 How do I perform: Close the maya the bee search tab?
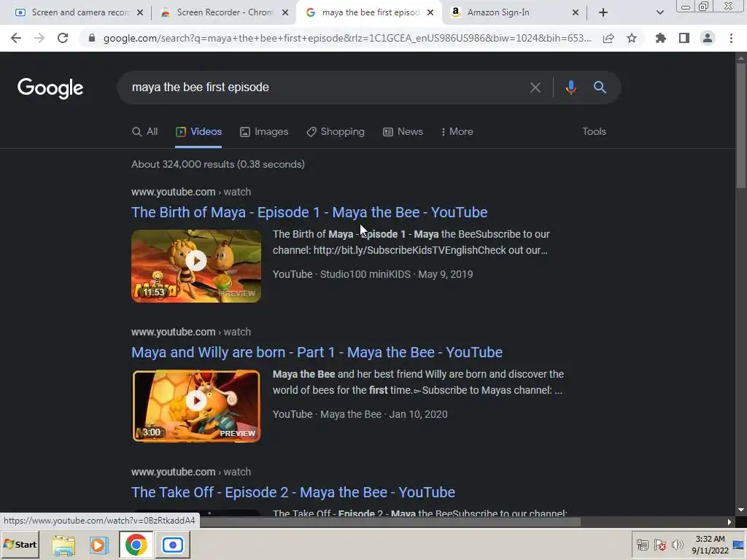pos(430,13)
